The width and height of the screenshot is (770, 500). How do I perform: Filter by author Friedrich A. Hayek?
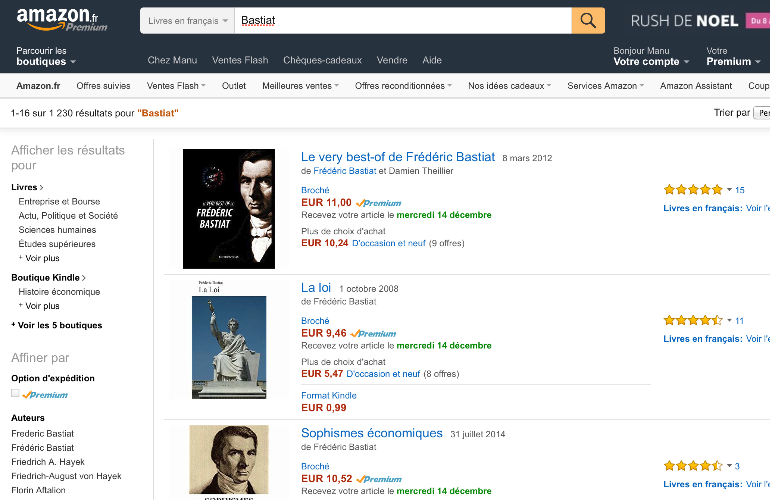[48, 462]
